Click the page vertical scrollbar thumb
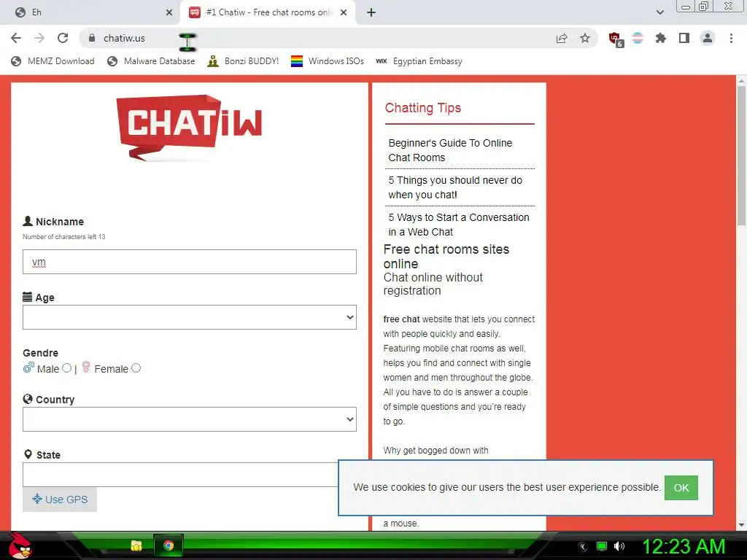 coord(742,155)
